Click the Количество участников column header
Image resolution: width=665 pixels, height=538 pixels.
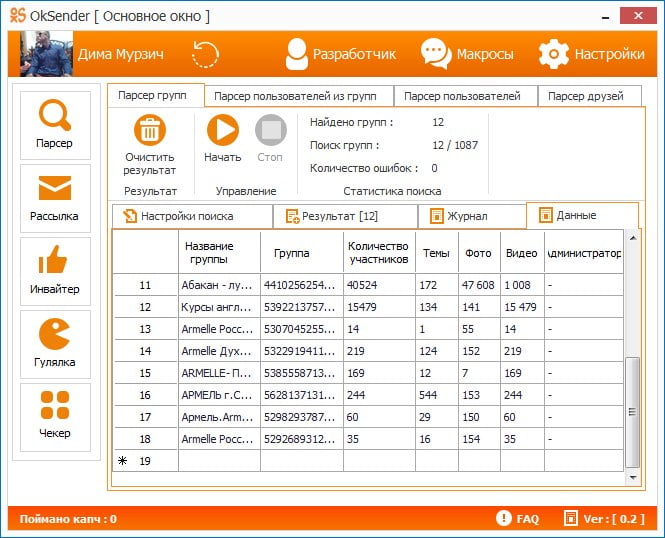(x=378, y=253)
